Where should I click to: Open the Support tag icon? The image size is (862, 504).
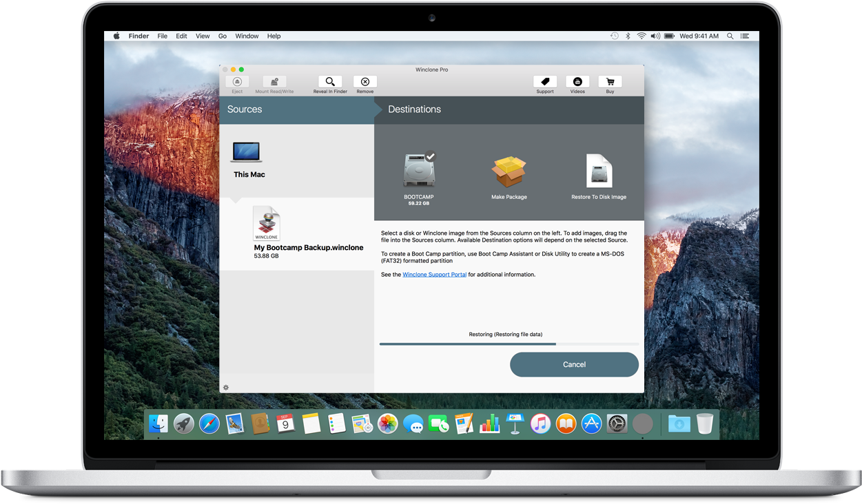point(544,83)
